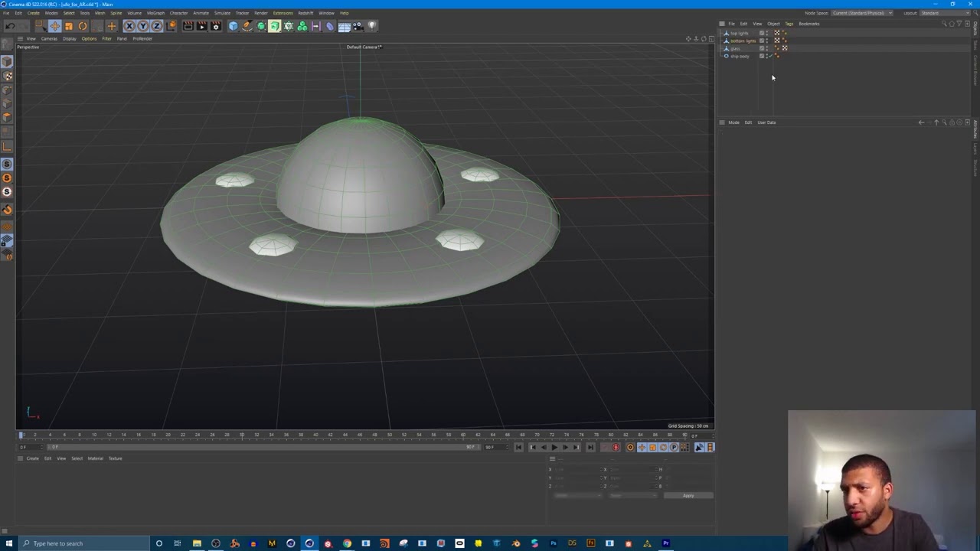This screenshot has width=980, height=551.
Task: Click the Scale tool icon
Action: coord(68,26)
